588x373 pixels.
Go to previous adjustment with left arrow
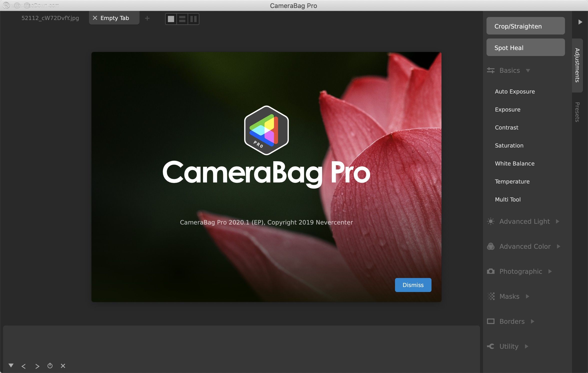(x=23, y=366)
